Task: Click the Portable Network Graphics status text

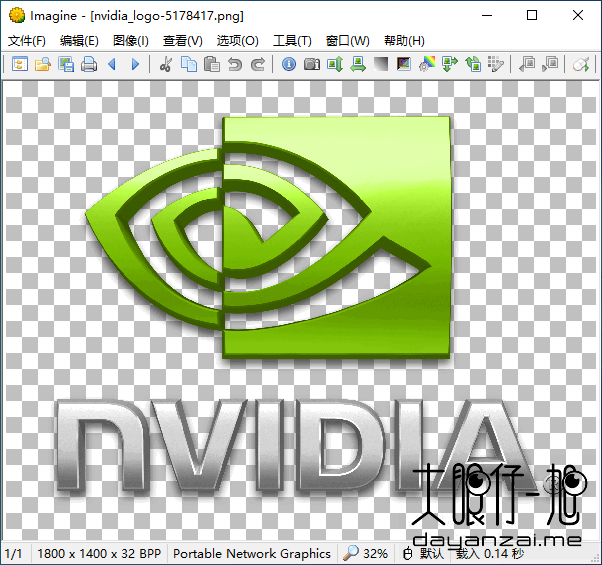Action: [252, 553]
